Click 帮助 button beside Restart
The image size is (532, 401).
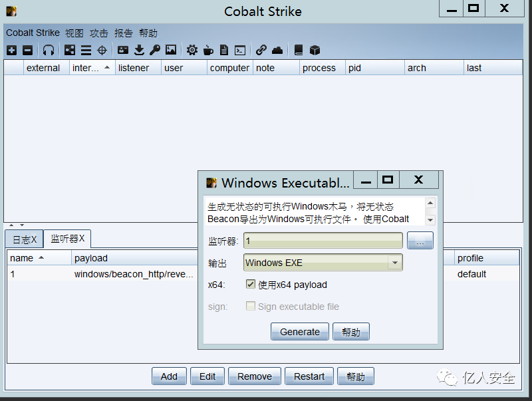tap(356, 376)
